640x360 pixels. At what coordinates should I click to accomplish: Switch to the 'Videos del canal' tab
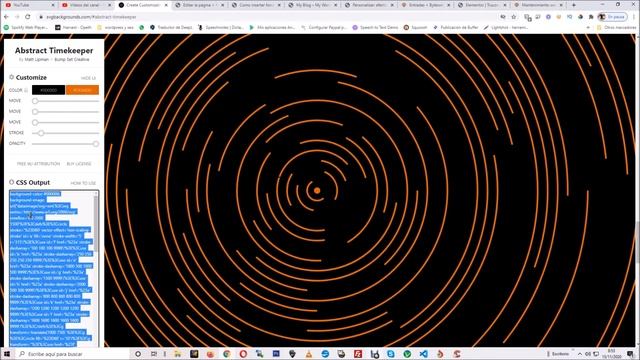tap(86, 5)
